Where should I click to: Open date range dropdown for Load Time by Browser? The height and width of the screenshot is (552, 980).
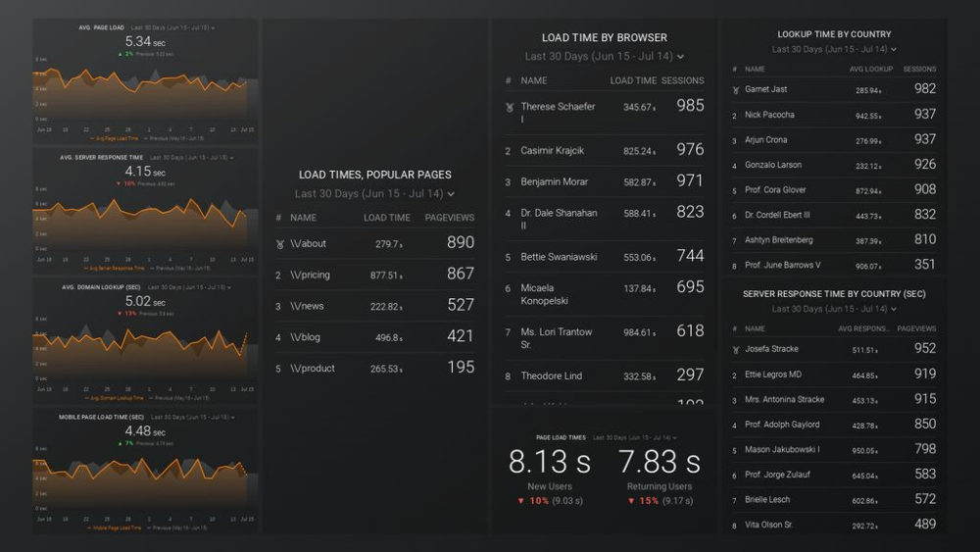click(x=604, y=57)
